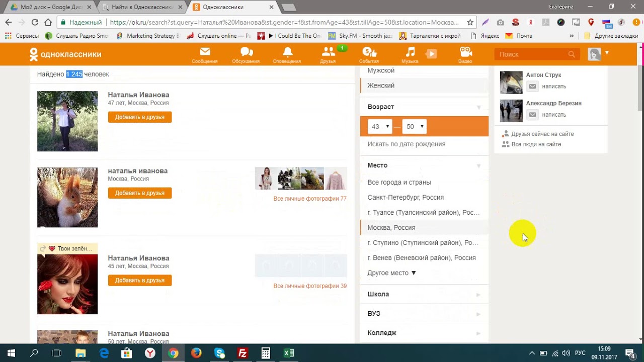Switch to Найти в Одноклассниках tab
This screenshot has width=644, height=362.
(x=142, y=7)
